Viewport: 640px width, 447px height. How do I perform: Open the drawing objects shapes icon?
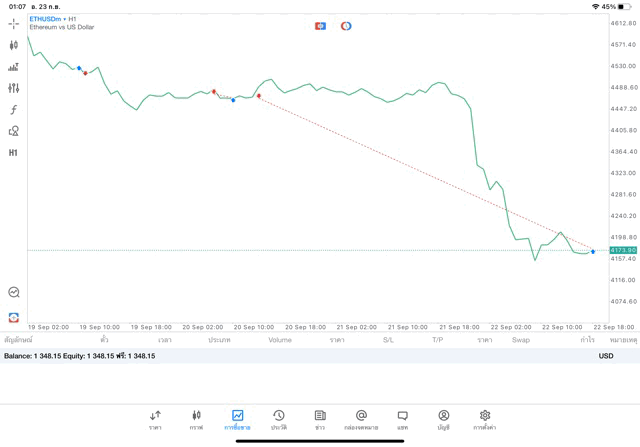(14, 131)
